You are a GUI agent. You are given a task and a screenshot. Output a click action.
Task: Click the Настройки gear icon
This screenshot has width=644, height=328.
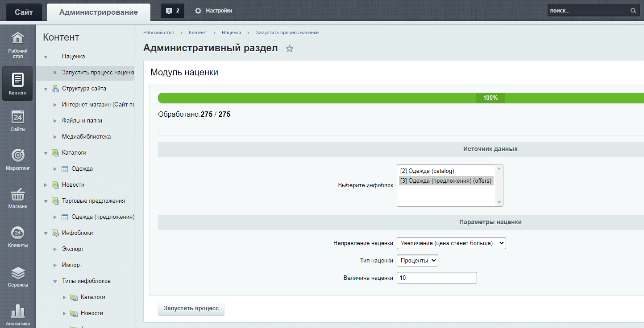tap(198, 11)
